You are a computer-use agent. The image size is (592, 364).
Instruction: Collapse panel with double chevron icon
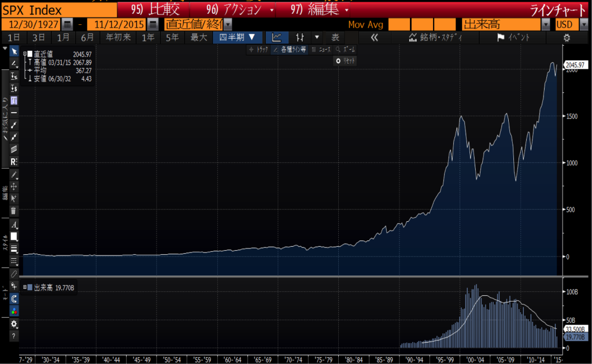374,38
